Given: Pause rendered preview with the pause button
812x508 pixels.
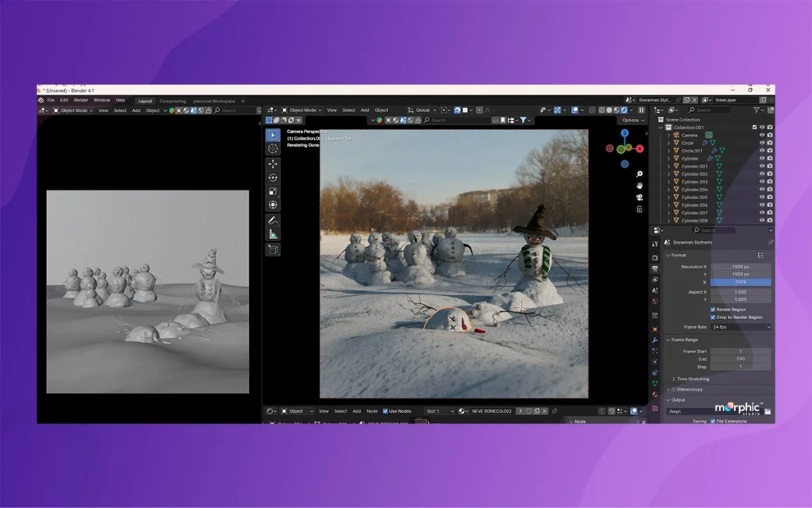Looking at the screenshot, I should coord(641,110).
